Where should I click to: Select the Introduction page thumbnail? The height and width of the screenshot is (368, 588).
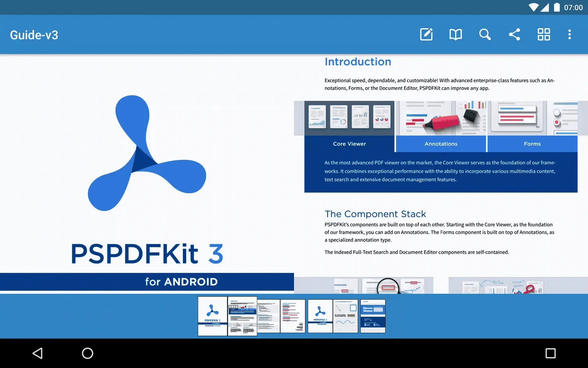242,316
